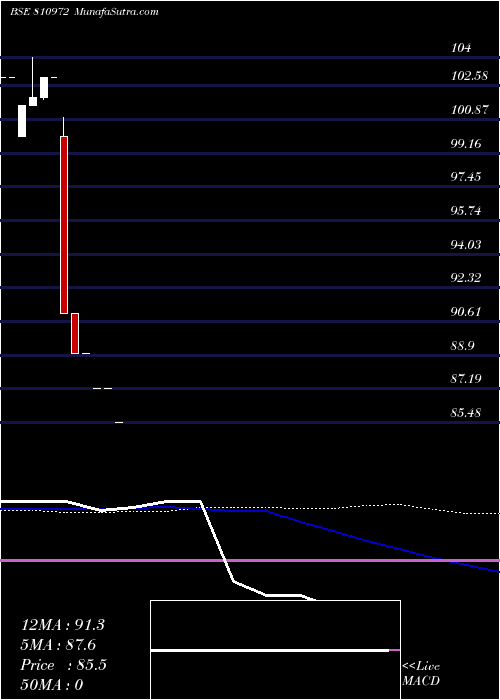Click the white candlestick with the tall upper wick
Image resolution: width=500 pixels, height=700 pixels.
click(x=33, y=82)
